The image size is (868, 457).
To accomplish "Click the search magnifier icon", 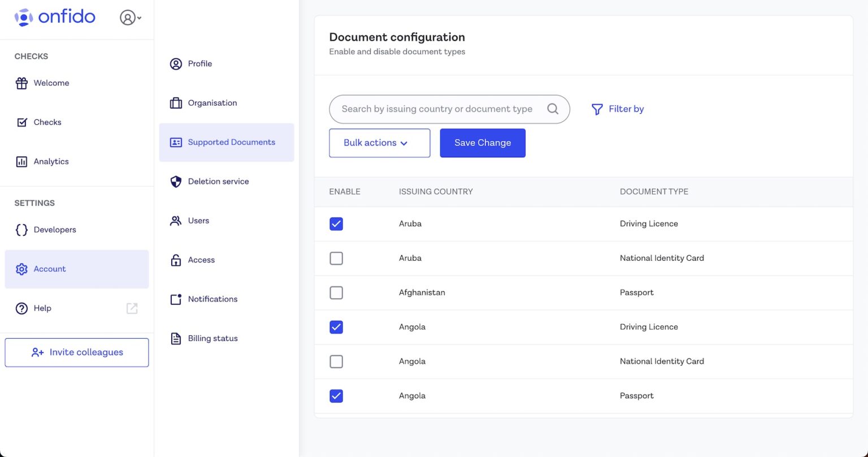I will point(553,109).
